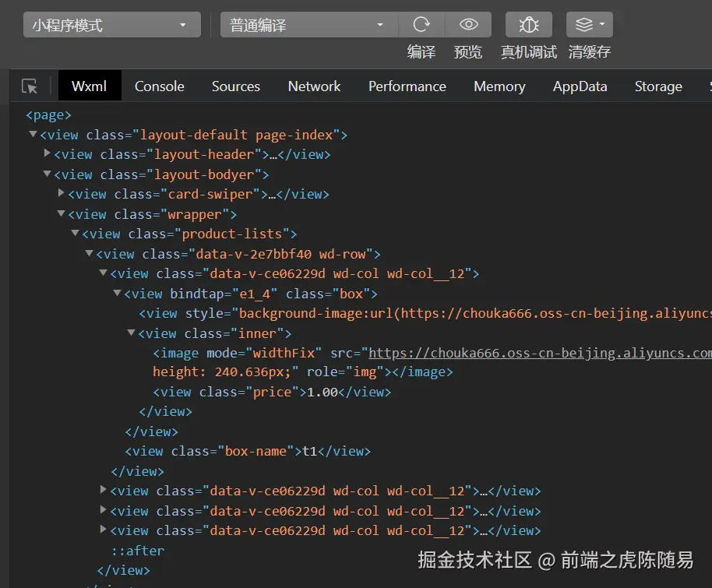Collapse the layout-default page-index node
Screen dimensions: 712x588
point(33,134)
